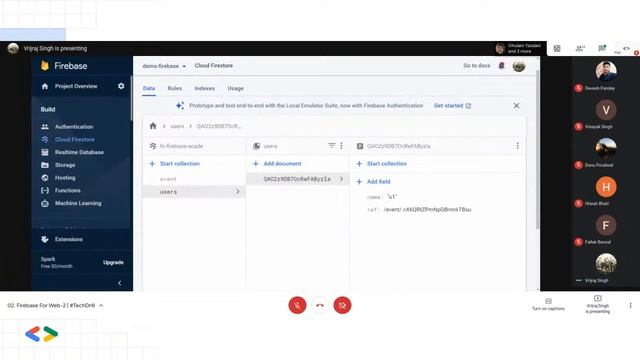Click the Extensions icon in the sidebar
Screen dimensions: 640x360
coord(45,239)
